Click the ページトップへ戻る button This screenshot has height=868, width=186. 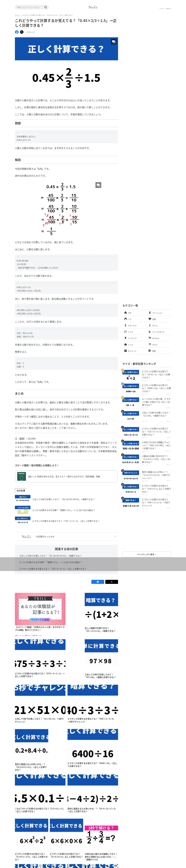coord(146,554)
